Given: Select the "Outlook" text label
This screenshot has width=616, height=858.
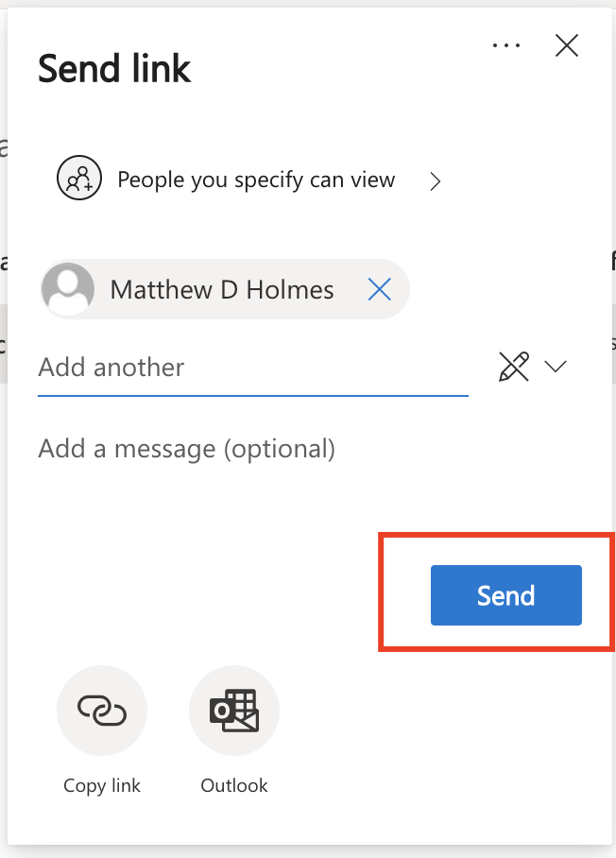Looking at the screenshot, I should pyautogui.click(x=234, y=786).
